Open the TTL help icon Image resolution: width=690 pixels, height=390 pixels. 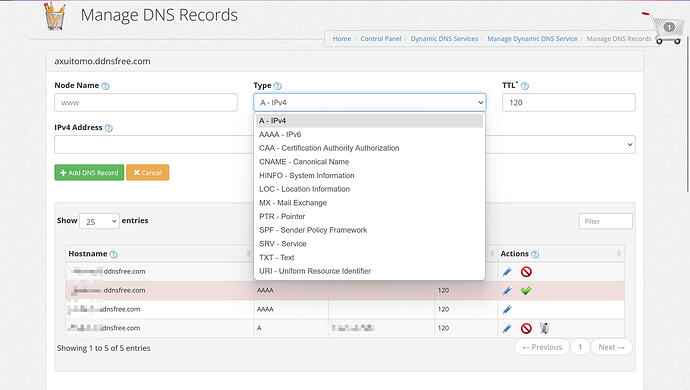[525, 86]
